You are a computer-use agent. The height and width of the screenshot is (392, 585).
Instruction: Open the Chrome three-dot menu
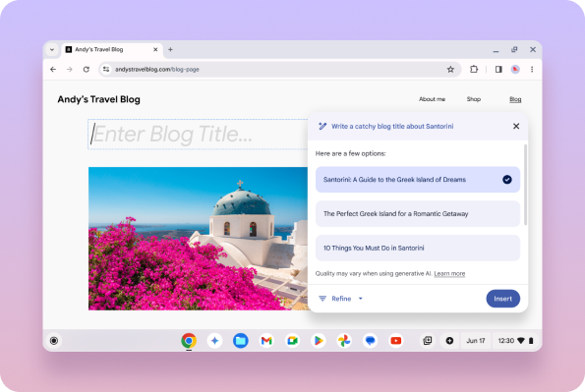532,70
